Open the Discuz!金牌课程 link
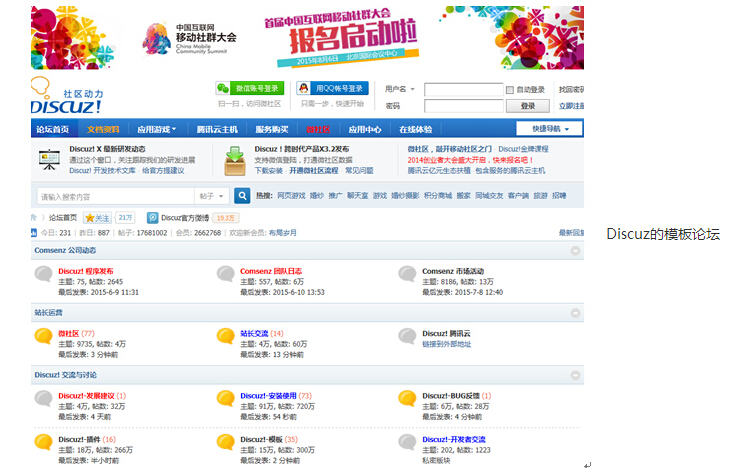 (523, 149)
